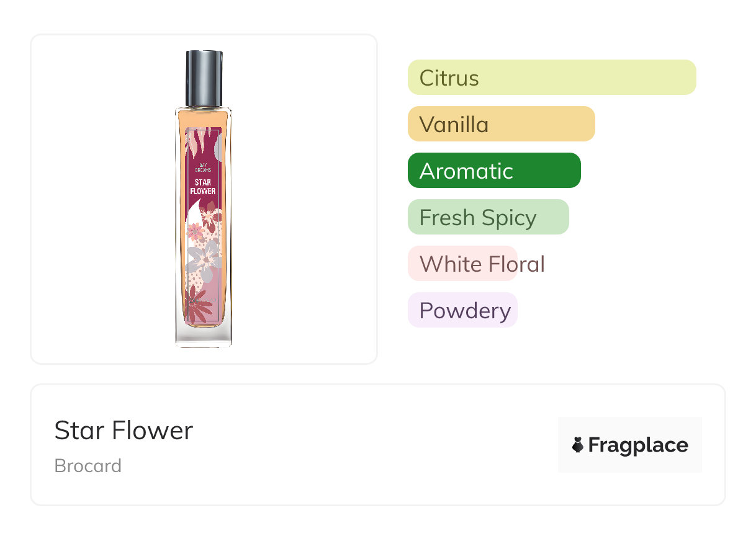Click the Powdery accord bar
The width and height of the screenshot is (756, 536).
click(462, 310)
